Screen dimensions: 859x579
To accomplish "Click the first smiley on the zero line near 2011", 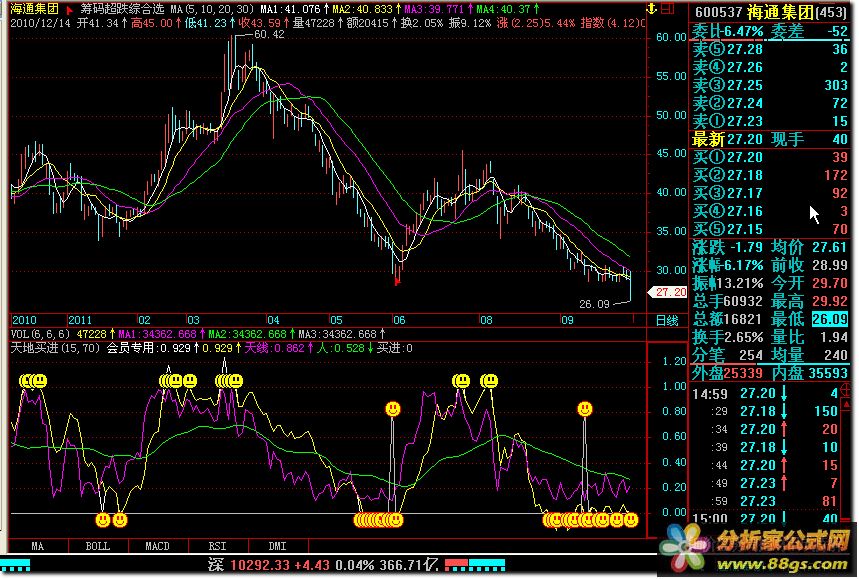I will pos(102,519).
